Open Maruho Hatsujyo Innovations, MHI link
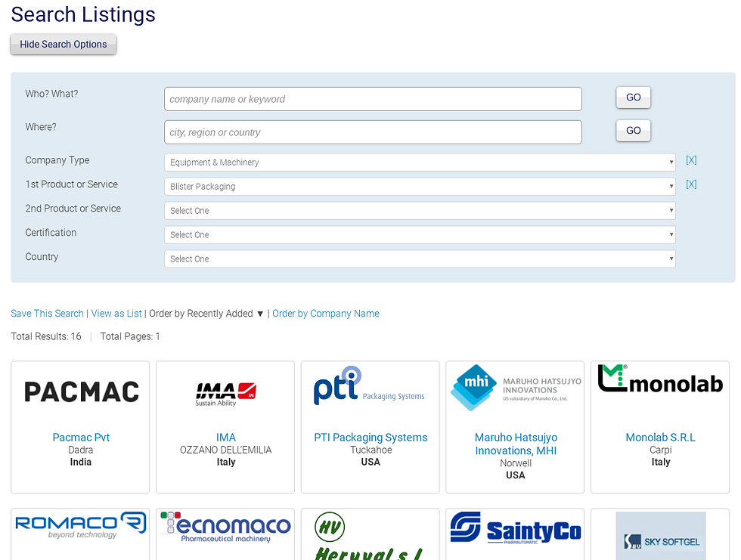The image size is (741, 560). click(x=516, y=444)
